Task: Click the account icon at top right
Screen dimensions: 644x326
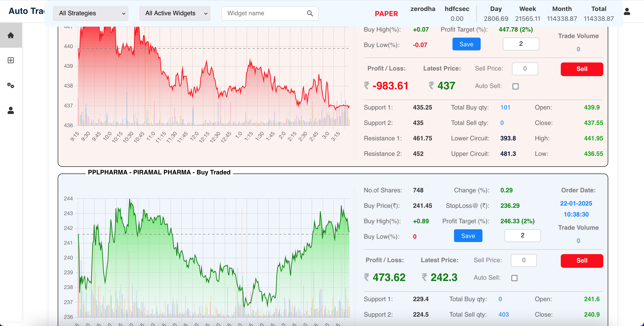Action: pyautogui.click(x=627, y=11)
